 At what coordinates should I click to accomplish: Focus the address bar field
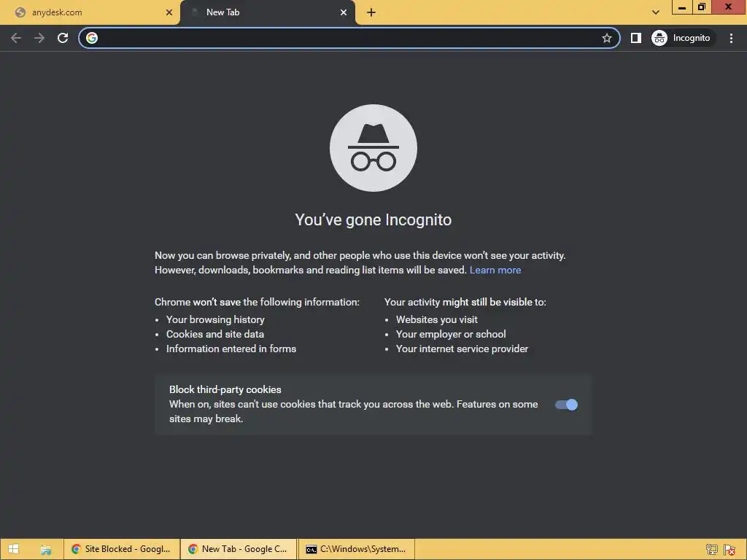(349, 38)
